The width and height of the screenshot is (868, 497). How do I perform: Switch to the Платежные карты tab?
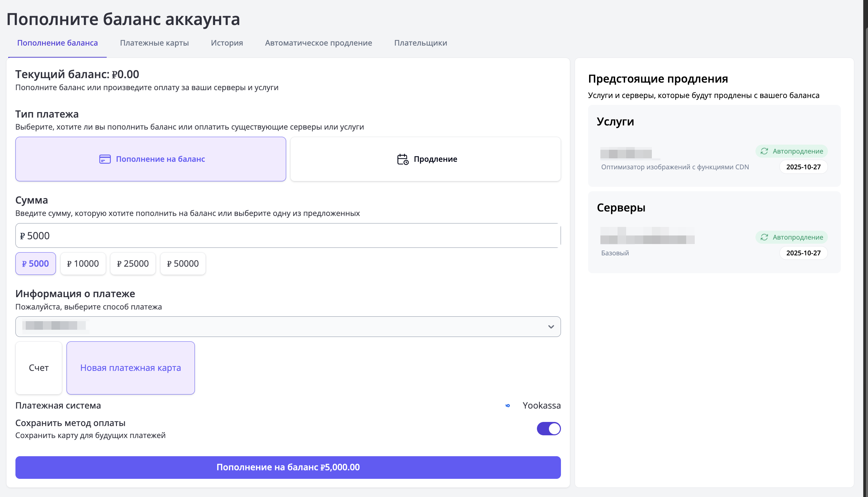tap(154, 43)
